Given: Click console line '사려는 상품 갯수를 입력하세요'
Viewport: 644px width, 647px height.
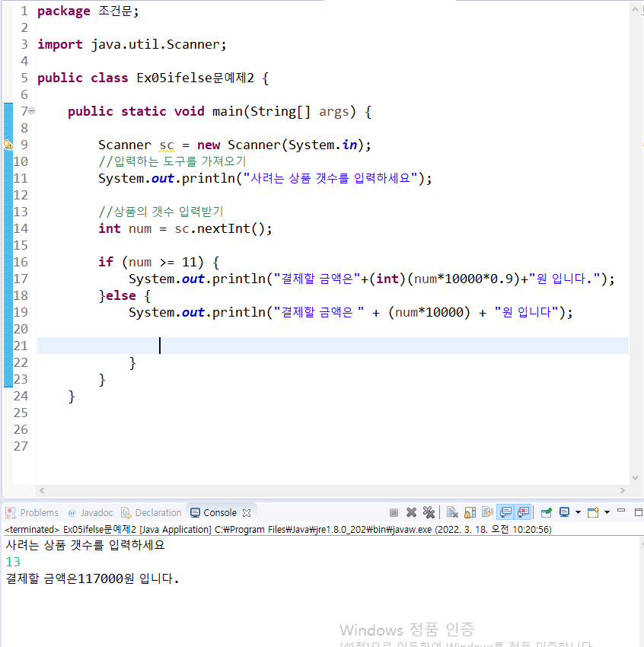Looking at the screenshot, I should tap(85, 545).
